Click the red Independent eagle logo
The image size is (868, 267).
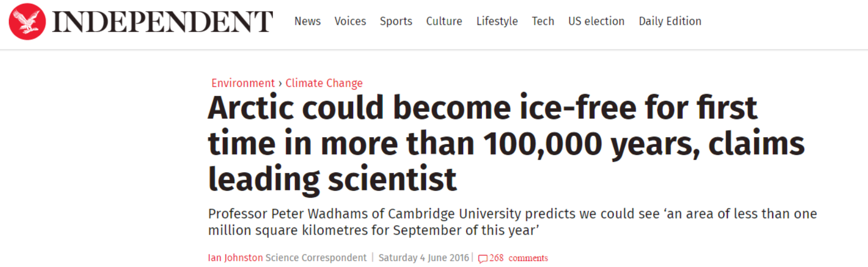pyautogui.click(x=27, y=21)
